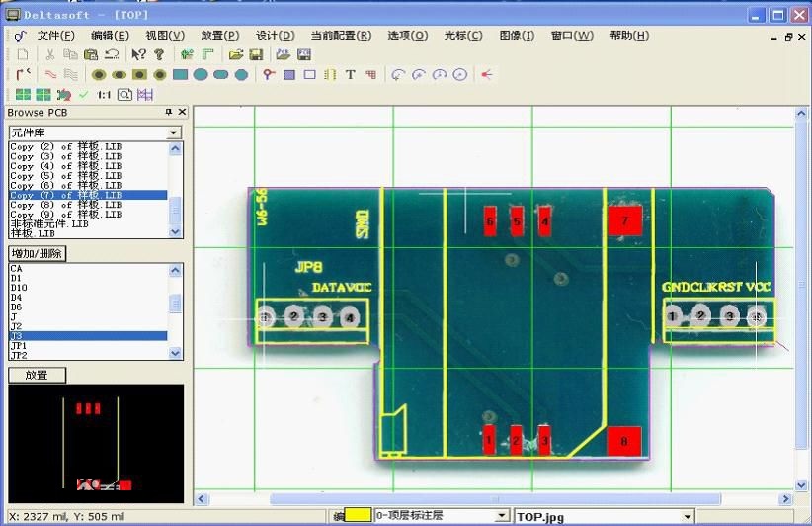This screenshot has height=526, width=812.
Task: Open the TOP.jpg image dropdown
Action: 687,517
